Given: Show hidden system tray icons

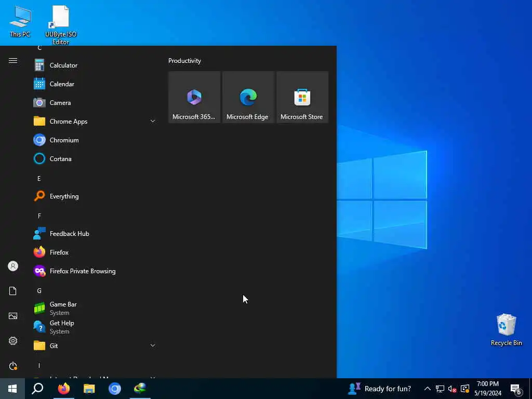Looking at the screenshot, I should point(428,389).
